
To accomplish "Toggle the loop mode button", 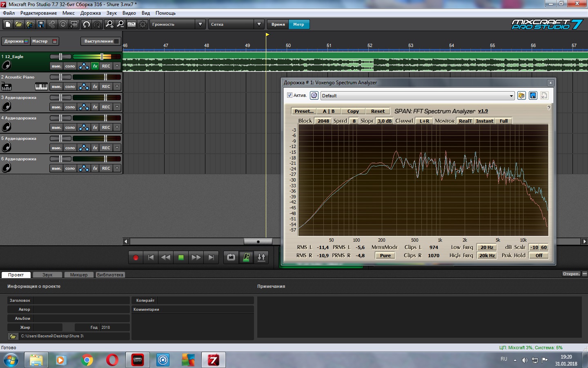I will [x=231, y=257].
